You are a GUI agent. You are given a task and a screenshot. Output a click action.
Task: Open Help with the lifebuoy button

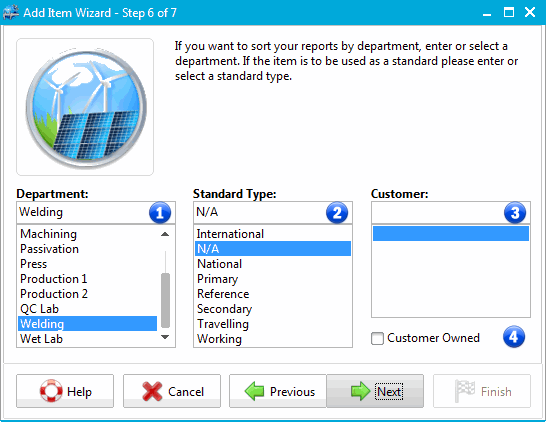(x=65, y=391)
